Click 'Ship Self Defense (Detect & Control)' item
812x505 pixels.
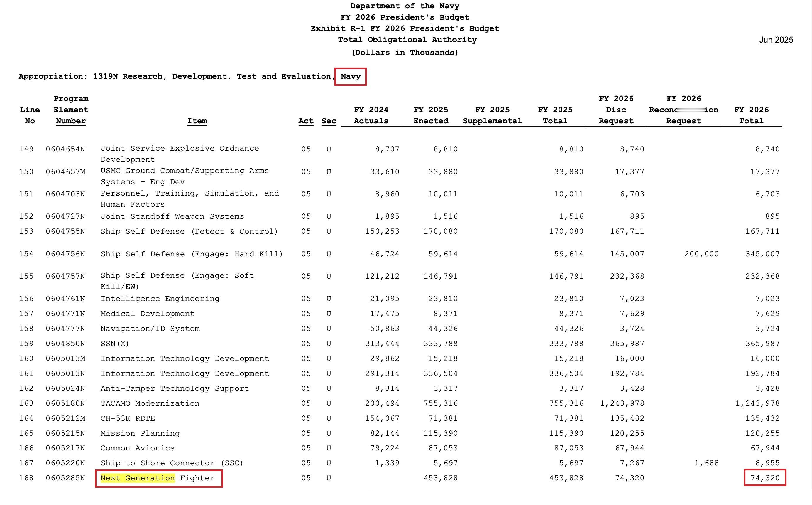coord(189,231)
